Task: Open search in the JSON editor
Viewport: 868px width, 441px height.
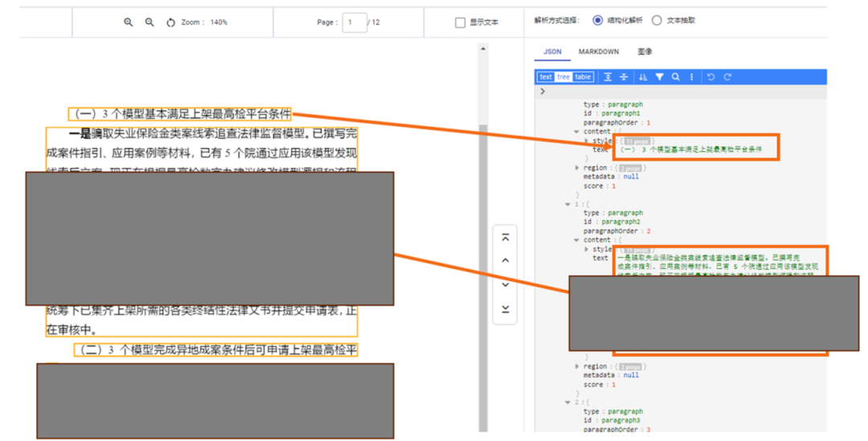Action: (x=675, y=77)
